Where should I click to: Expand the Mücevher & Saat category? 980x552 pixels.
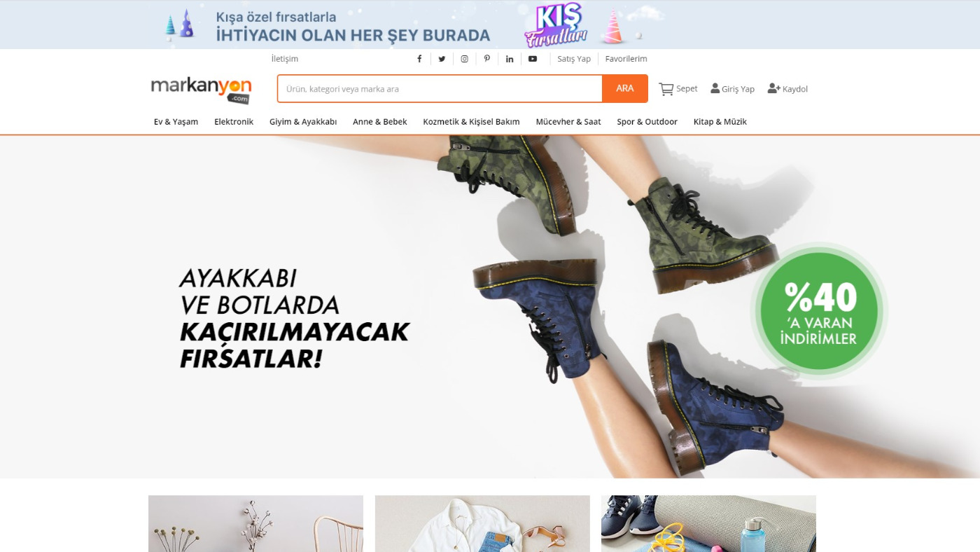(568, 121)
